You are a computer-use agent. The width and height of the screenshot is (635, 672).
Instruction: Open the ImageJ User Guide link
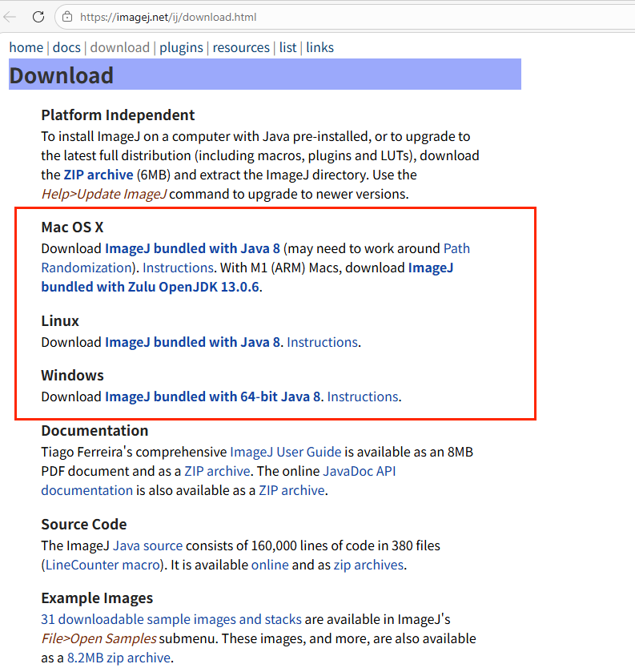click(286, 453)
